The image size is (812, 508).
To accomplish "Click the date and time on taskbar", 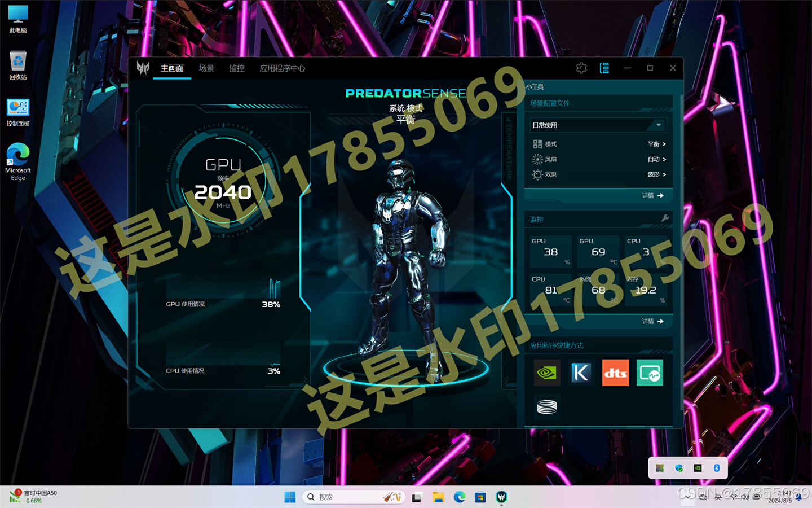I will pyautogui.click(x=780, y=497).
